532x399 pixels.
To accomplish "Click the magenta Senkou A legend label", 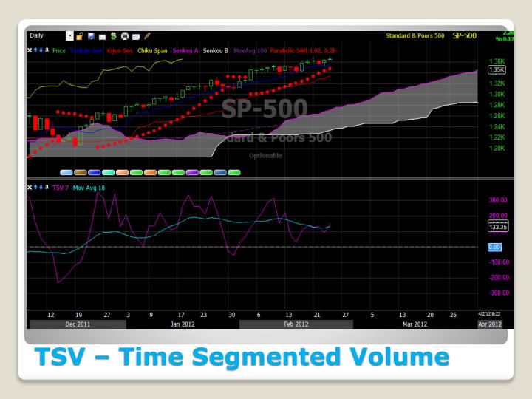I will [185, 50].
